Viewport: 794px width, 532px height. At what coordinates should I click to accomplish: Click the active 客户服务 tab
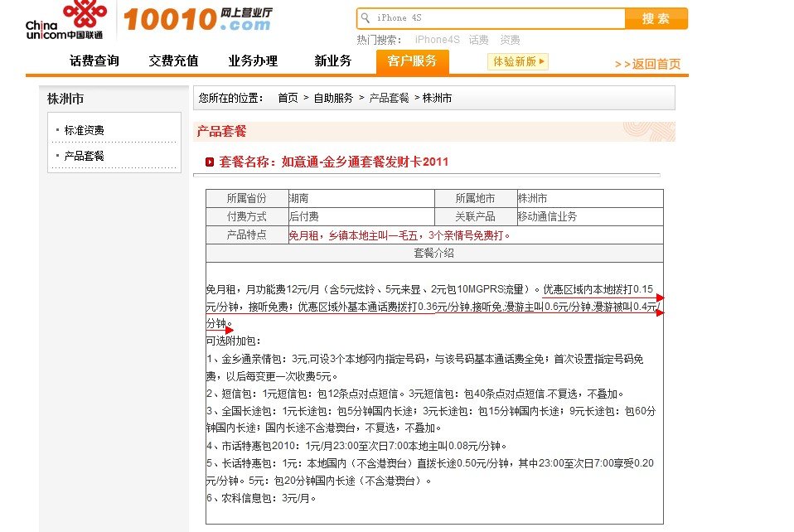click(412, 61)
